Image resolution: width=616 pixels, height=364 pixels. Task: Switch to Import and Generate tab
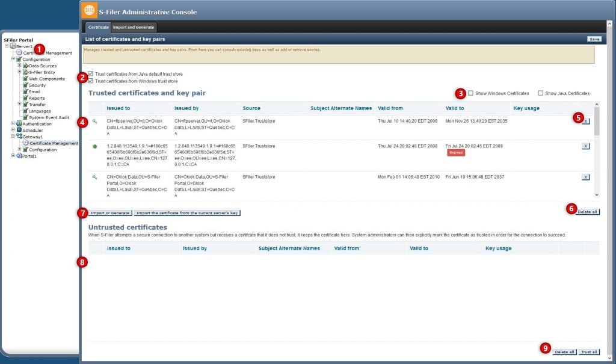(x=134, y=27)
